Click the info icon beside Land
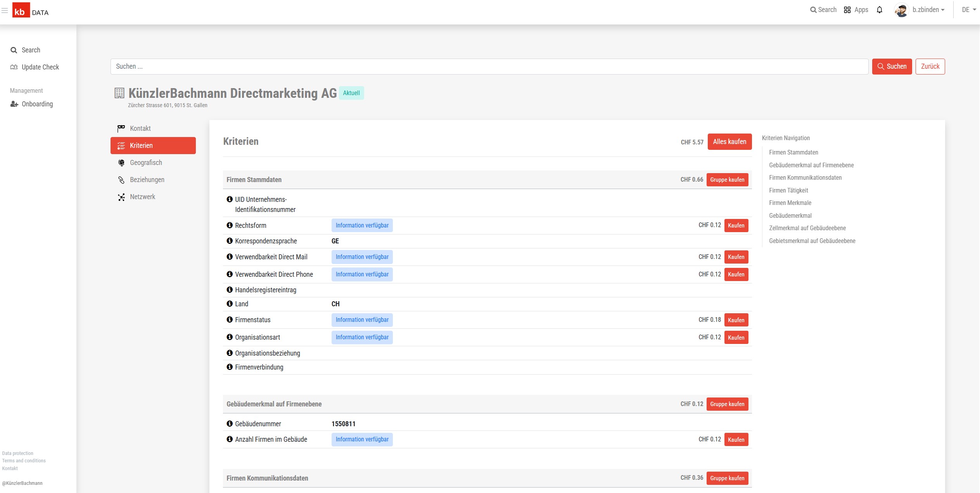 230,304
